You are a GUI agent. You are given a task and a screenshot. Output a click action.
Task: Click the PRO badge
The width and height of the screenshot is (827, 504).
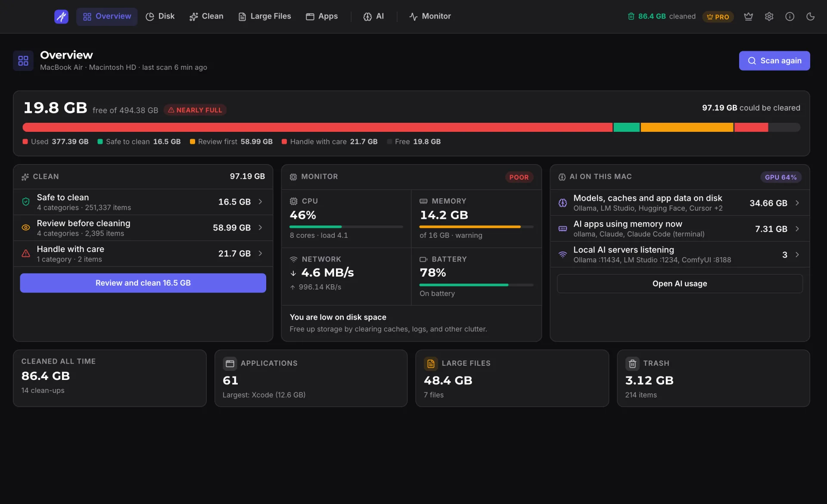[x=718, y=17]
